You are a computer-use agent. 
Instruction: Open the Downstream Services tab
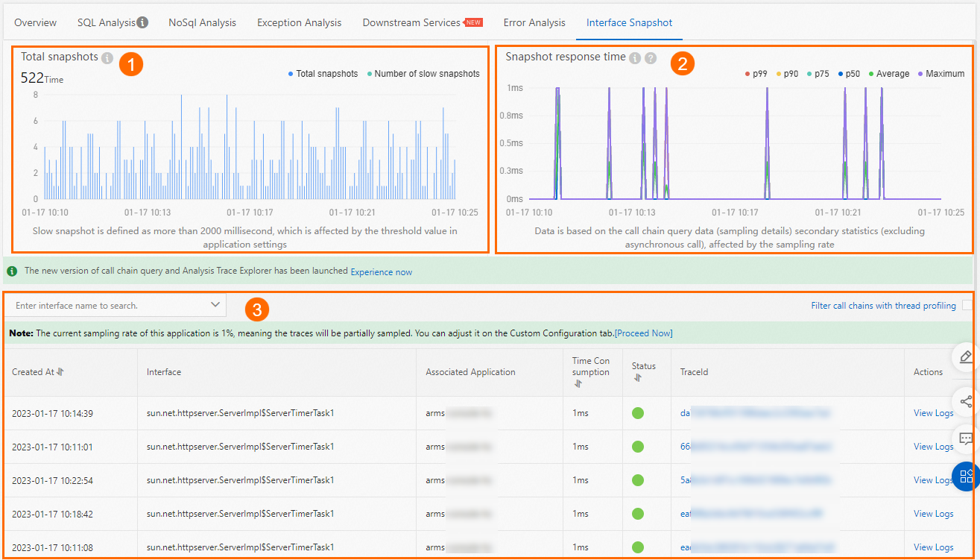pyautogui.click(x=411, y=22)
